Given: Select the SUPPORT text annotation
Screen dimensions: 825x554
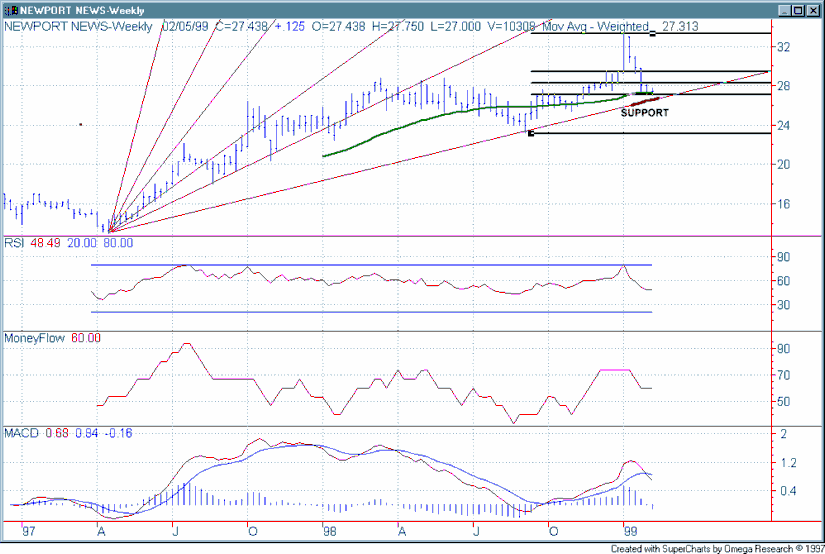Looking at the screenshot, I should 645,113.
